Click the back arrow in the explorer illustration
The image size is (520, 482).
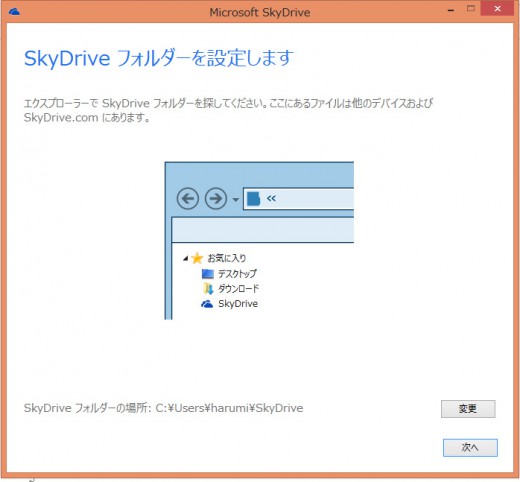coord(188,199)
